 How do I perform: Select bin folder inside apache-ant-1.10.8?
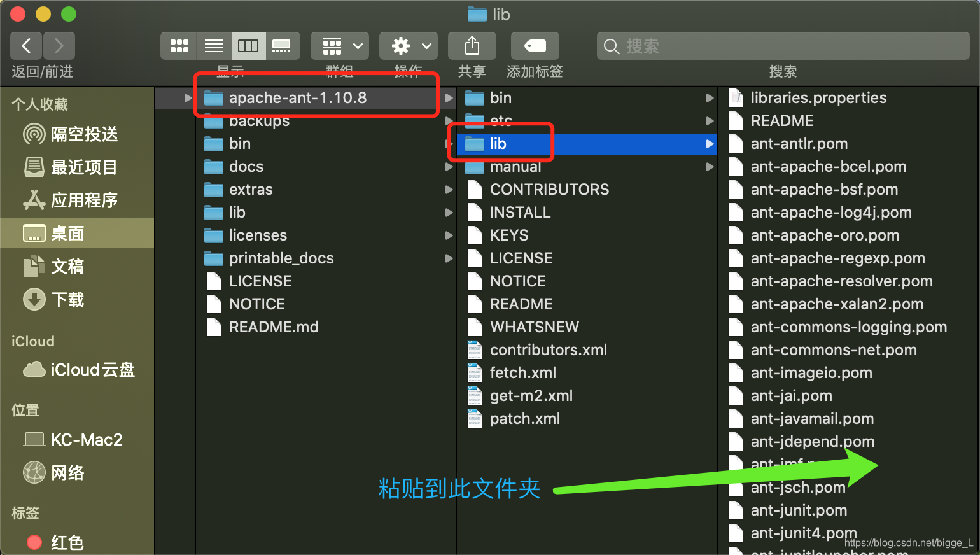[x=587, y=98]
